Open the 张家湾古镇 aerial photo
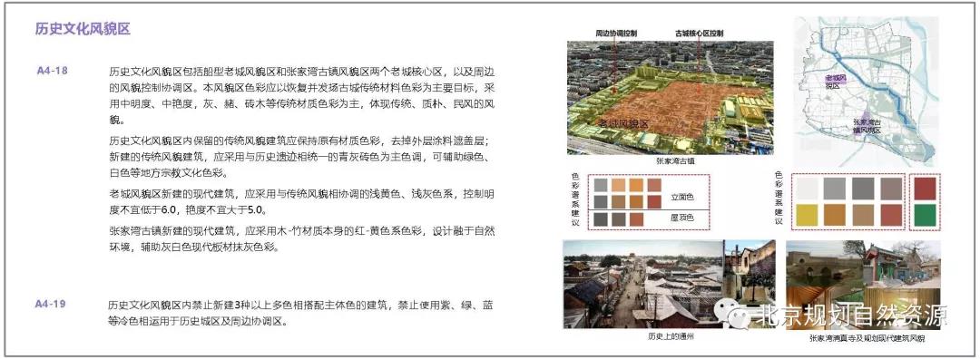 tap(670, 97)
